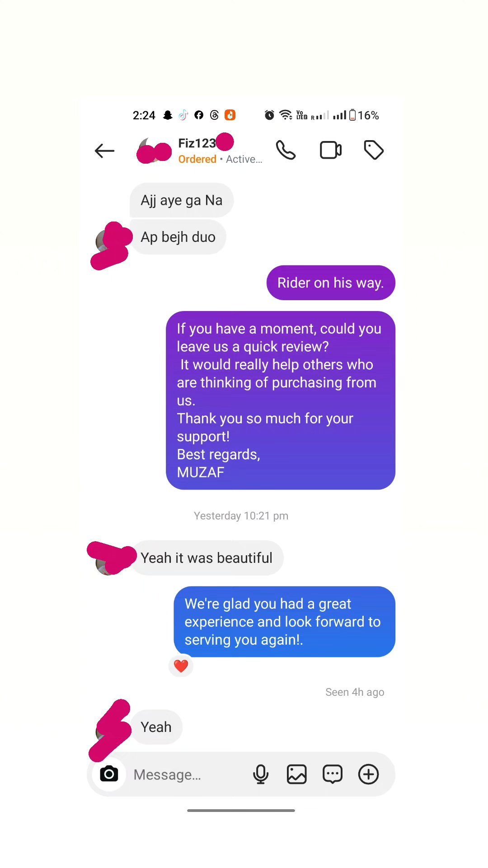
Task: Start a voice call with Fiz123
Action: (286, 150)
